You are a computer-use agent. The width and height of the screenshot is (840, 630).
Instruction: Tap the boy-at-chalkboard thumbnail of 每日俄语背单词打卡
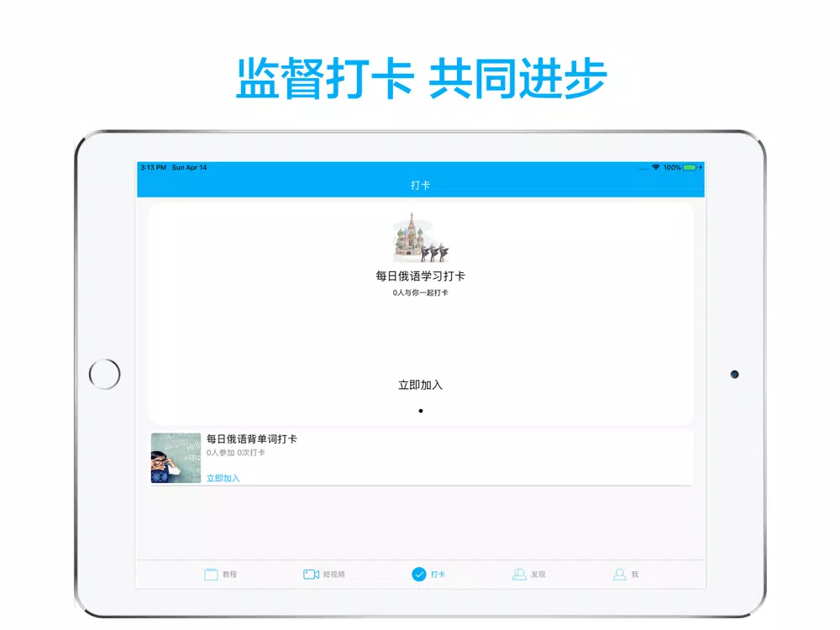pyautogui.click(x=176, y=458)
